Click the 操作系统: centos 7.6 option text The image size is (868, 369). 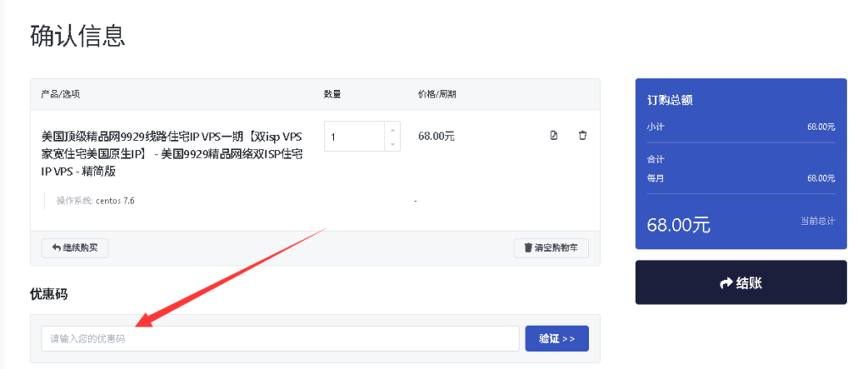[95, 201]
